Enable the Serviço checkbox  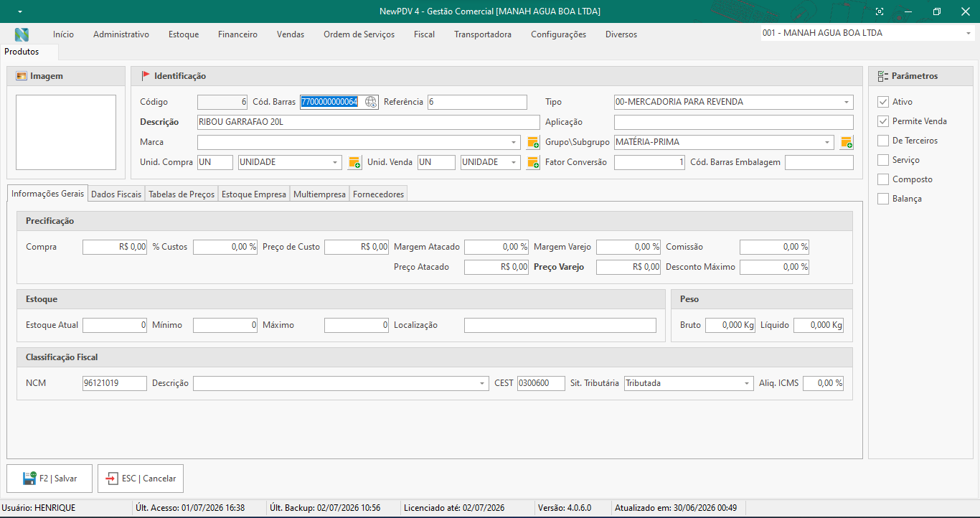coord(883,160)
